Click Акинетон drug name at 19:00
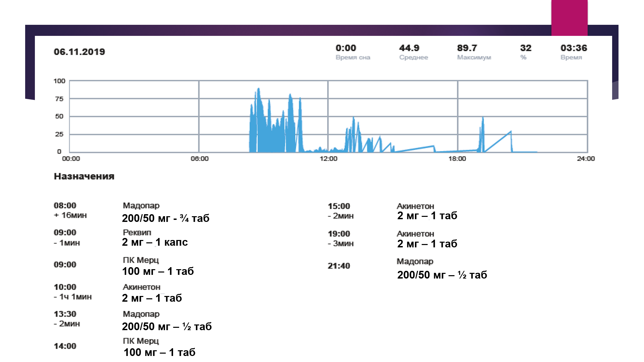The height and width of the screenshot is (362, 644). (x=415, y=234)
